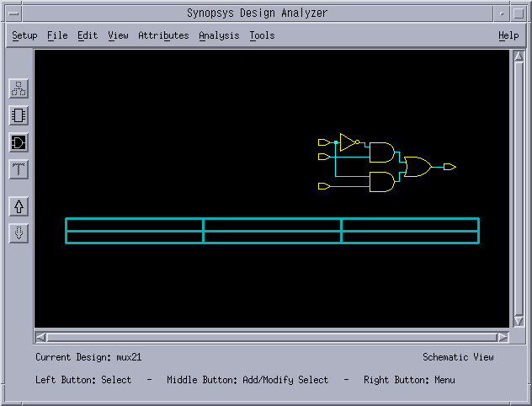Click the 'Left Button: Select' hint text

click(x=83, y=380)
